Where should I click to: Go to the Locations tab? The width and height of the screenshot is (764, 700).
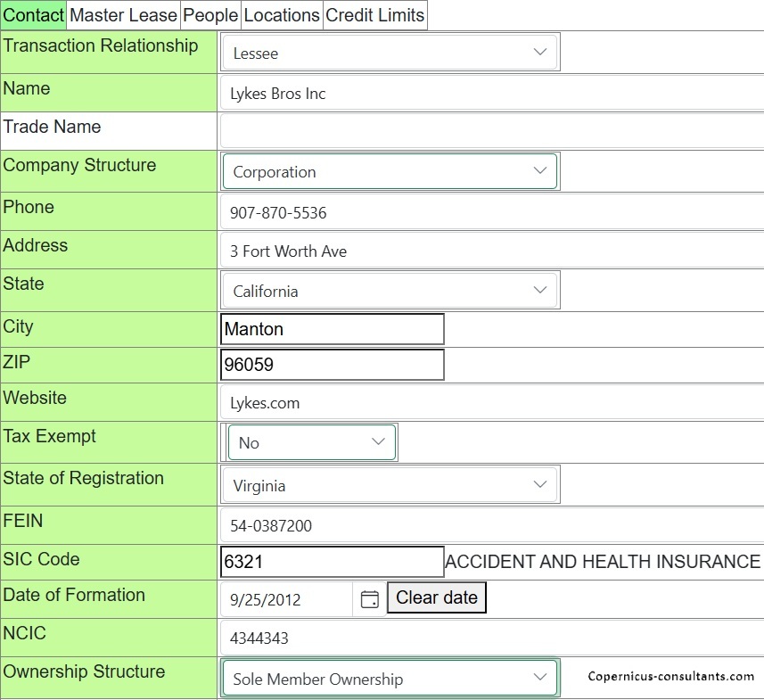(x=281, y=15)
